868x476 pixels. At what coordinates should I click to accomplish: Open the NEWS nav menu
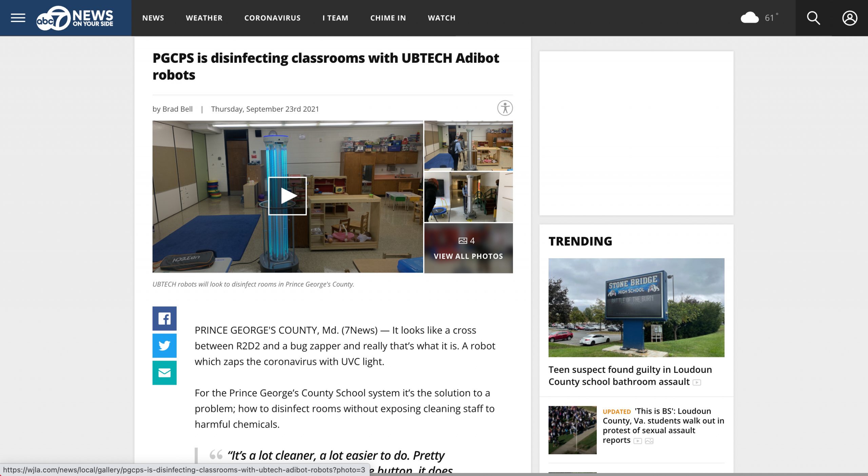(153, 18)
